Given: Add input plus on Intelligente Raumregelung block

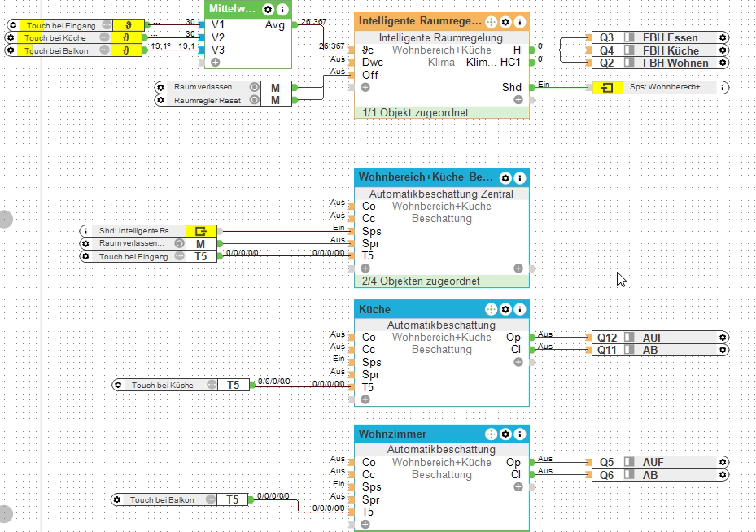Looking at the screenshot, I should 365,87.
